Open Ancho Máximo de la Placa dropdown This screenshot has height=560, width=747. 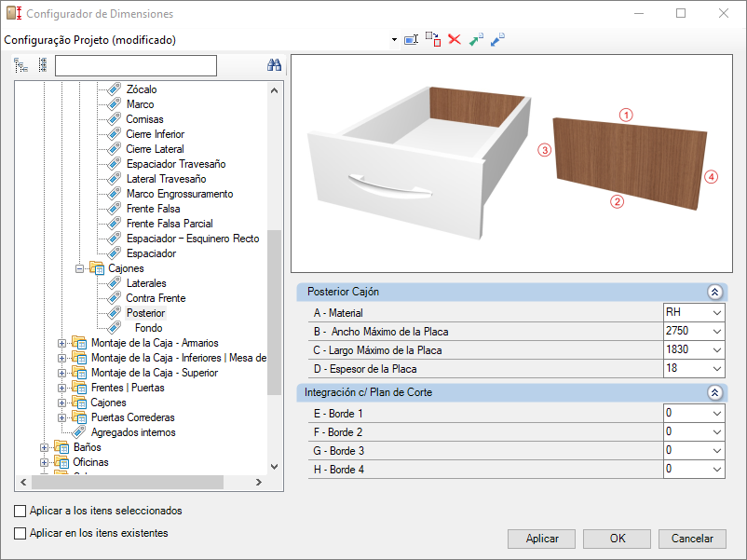(717, 331)
